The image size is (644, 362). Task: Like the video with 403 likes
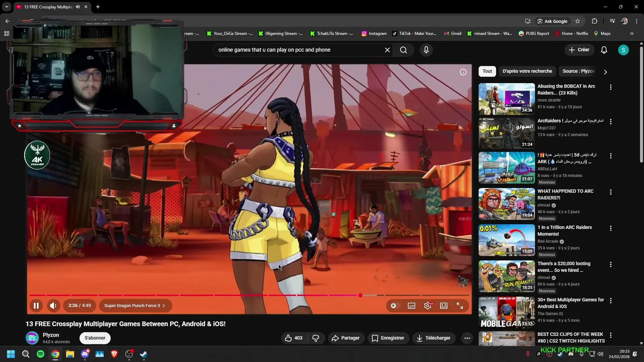pyautogui.click(x=293, y=338)
